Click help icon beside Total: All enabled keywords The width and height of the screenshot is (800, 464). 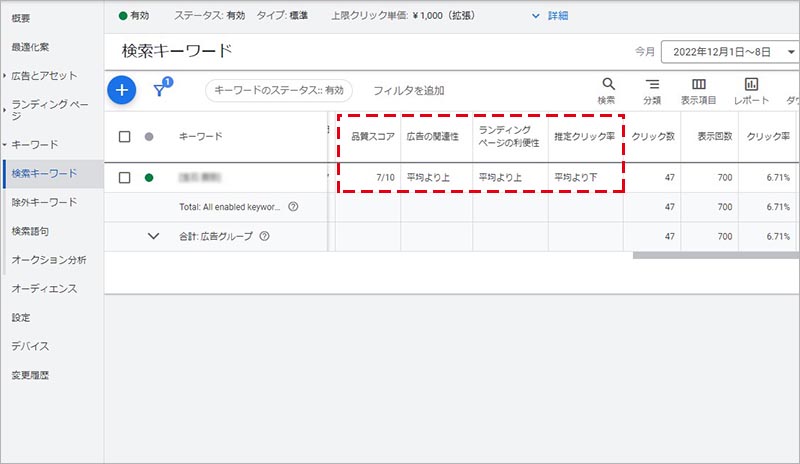[x=293, y=207]
